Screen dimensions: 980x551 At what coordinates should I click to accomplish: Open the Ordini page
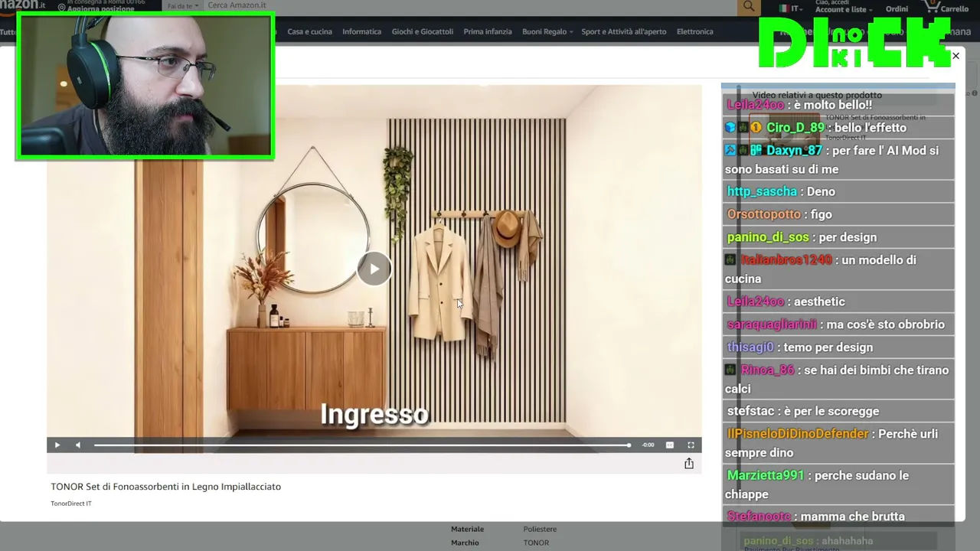click(x=897, y=9)
